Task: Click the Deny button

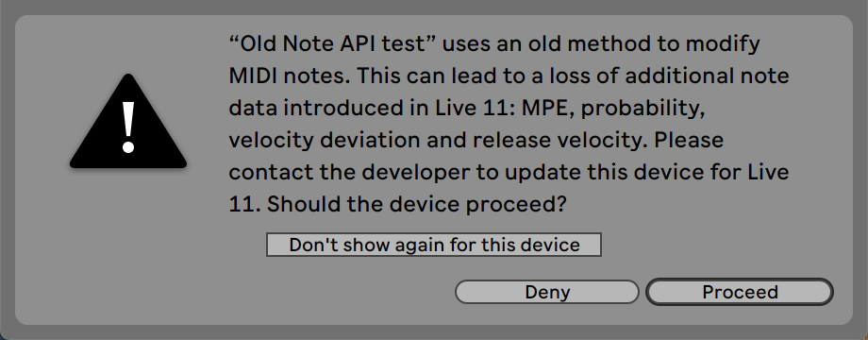Action: (547, 292)
